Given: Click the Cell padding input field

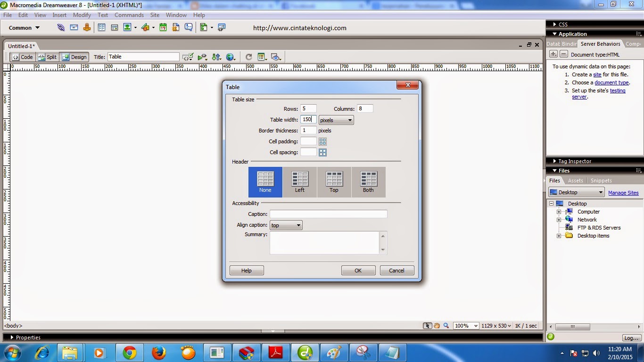Looking at the screenshot, I should point(308,141).
